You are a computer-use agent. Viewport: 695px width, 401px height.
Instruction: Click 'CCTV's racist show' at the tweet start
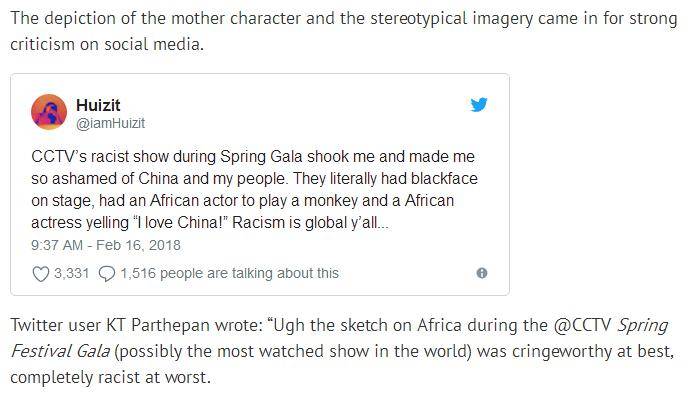pos(97,158)
